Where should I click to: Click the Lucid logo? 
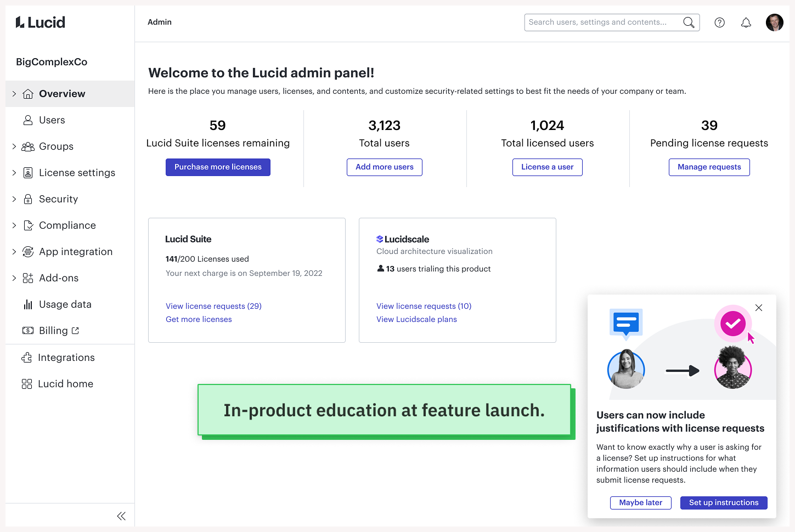point(41,22)
